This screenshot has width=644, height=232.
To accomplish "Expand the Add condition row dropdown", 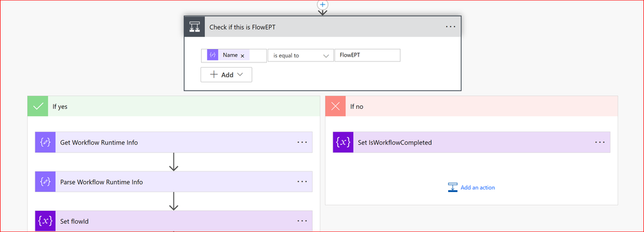I will point(226,75).
